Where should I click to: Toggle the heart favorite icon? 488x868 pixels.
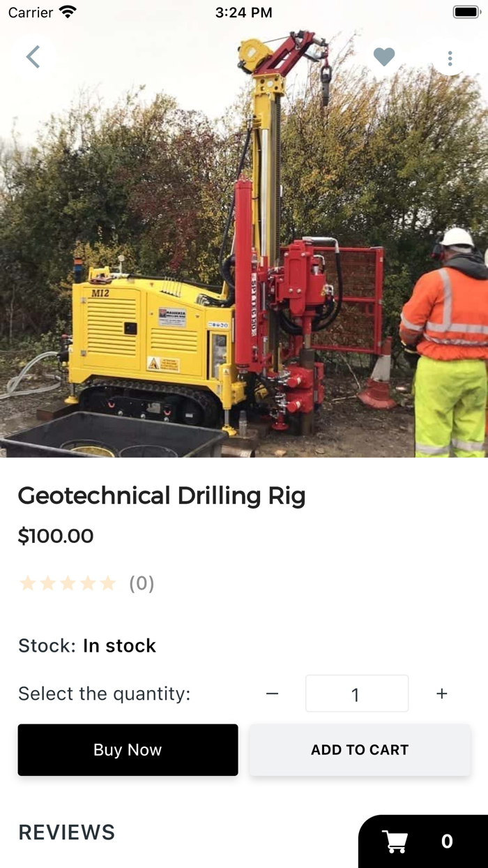[384, 57]
